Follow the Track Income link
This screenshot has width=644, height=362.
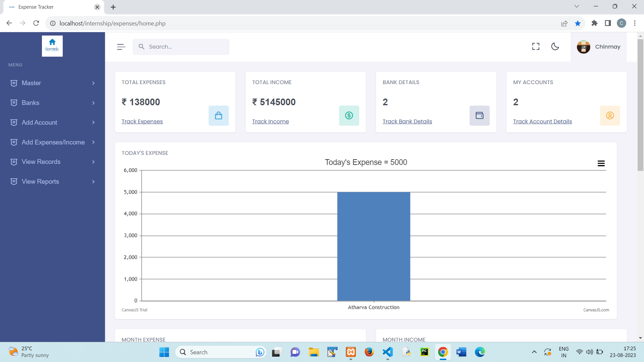tap(270, 121)
